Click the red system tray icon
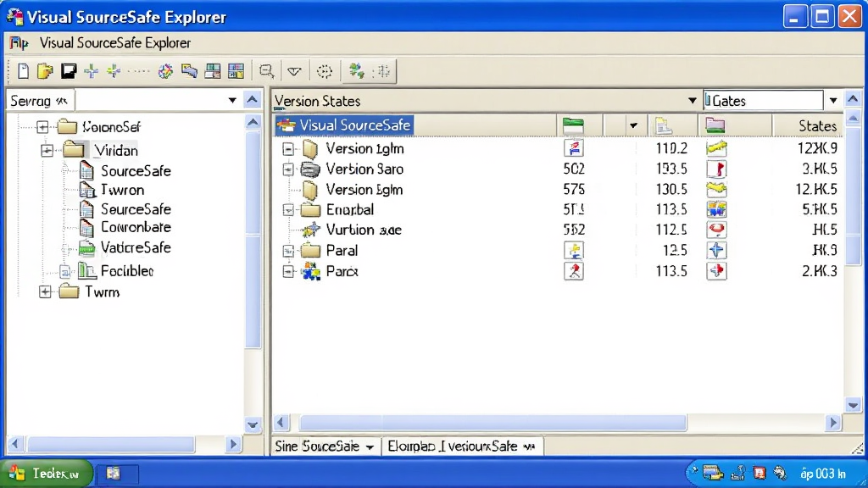The width and height of the screenshot is (868, 488). click(759, 473)
